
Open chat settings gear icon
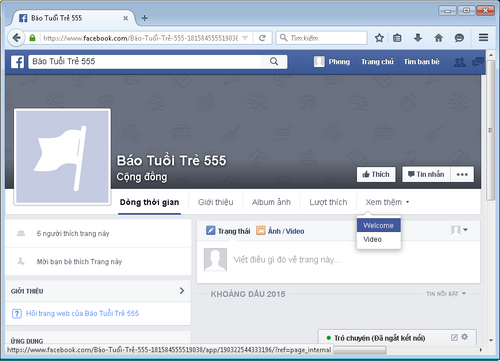point(465,337)
